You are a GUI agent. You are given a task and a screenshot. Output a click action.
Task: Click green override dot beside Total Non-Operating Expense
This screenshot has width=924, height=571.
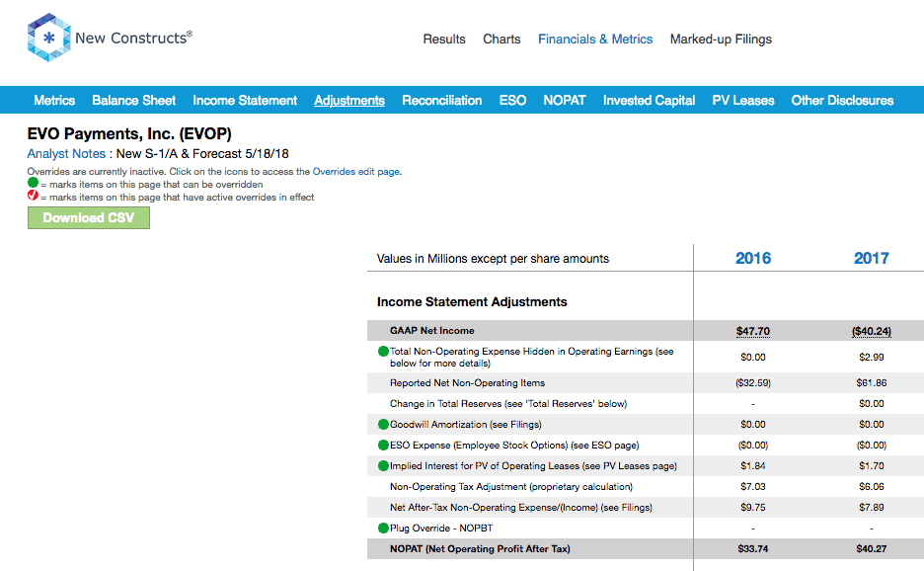(383, 352)
